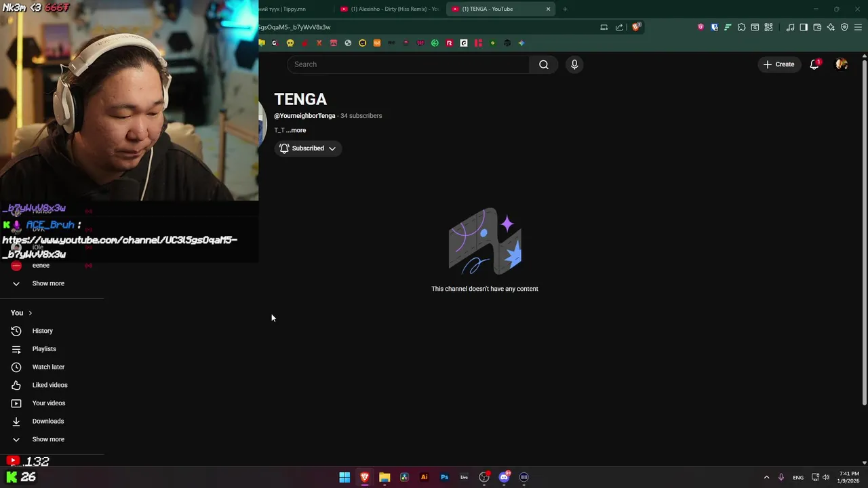Launch Adobe Illustrator from taskbar

click(425, 477)
